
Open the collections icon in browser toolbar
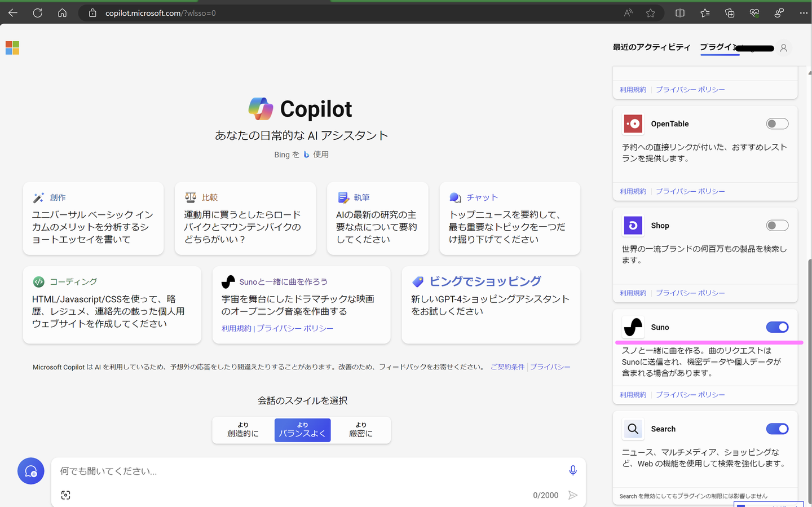click(x=730, y=13)
